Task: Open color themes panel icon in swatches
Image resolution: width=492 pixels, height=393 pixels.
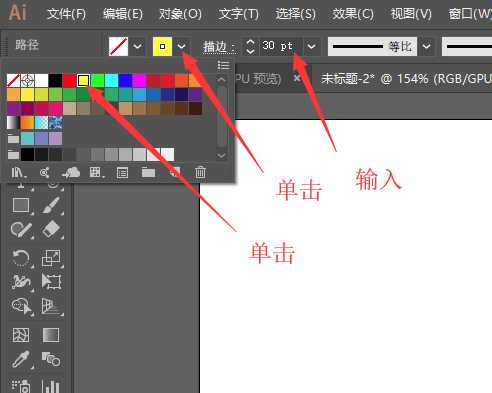Action: coord(45,172)
